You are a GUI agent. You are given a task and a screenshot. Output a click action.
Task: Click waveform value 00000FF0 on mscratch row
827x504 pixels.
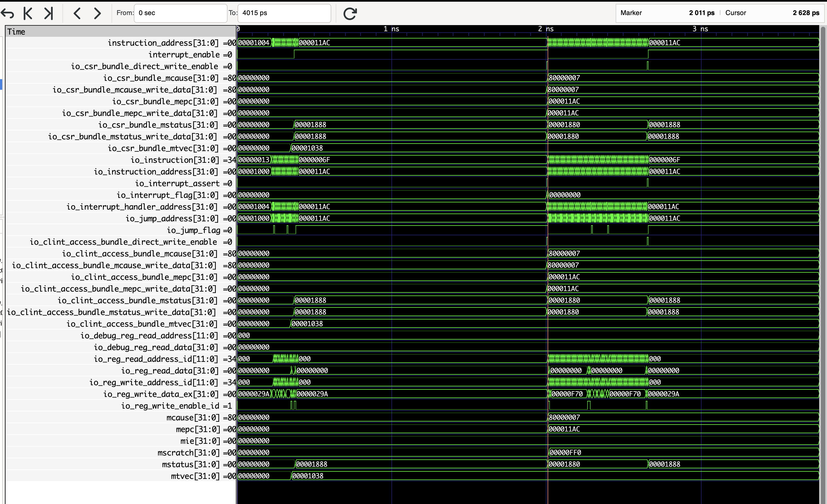tap(565, 453)
